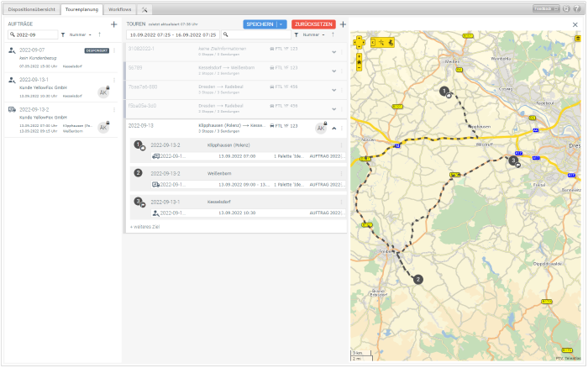Toggle sort direction arrow in the Touren panel
This screenshot has width=588, height=368.
pyautogui.click(x=333, y=35)
